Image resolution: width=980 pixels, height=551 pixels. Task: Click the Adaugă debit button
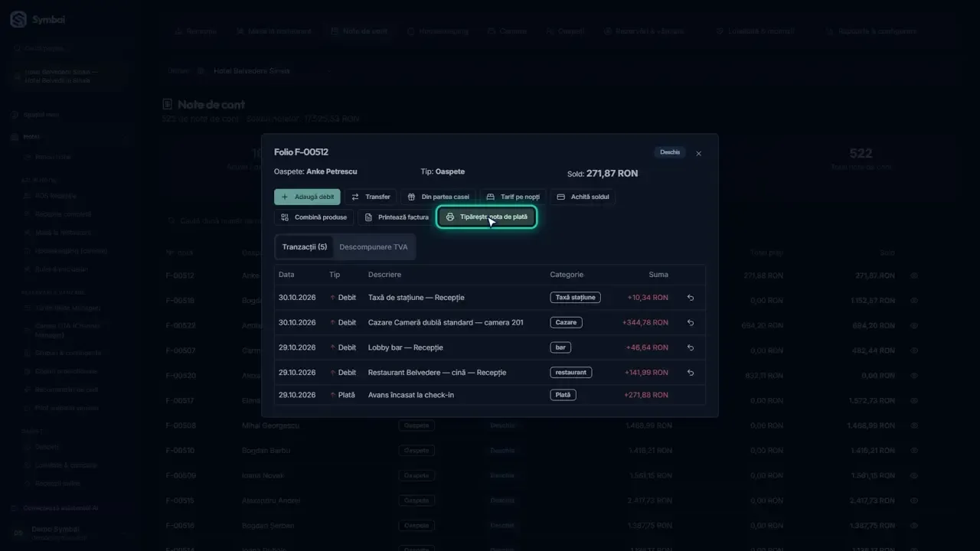coord(307,197)
